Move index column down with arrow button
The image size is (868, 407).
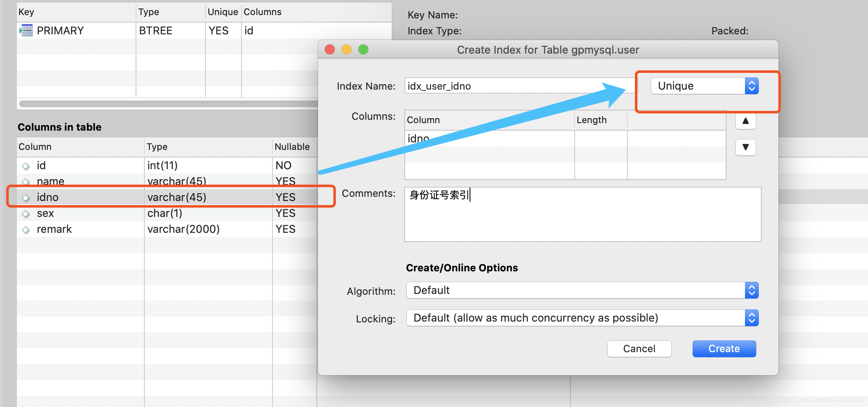745,147
